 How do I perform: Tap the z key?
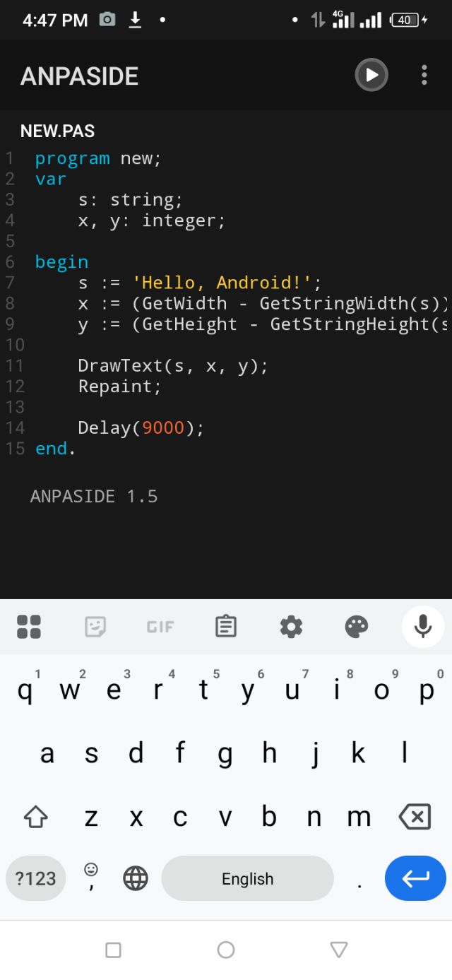pos(91,817)
